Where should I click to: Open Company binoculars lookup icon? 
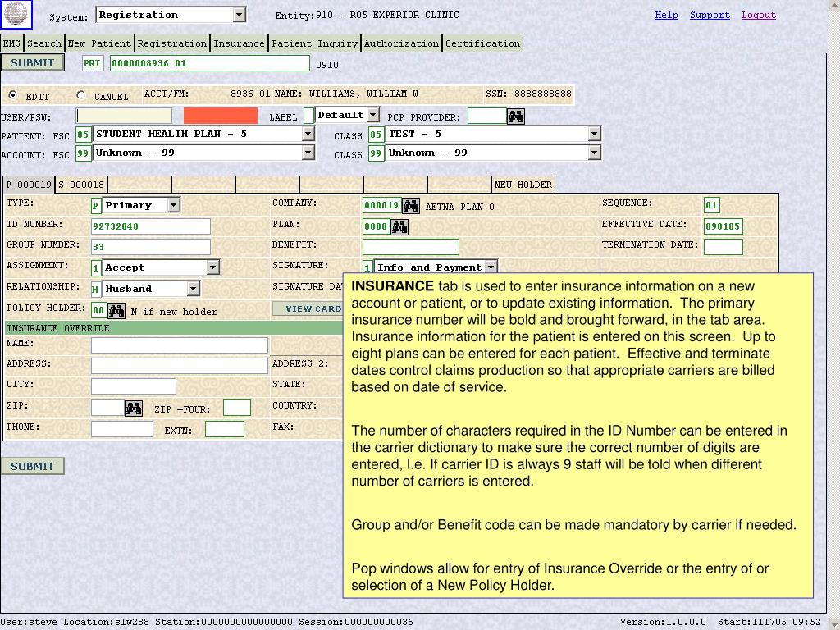click(x=411, y=206)
